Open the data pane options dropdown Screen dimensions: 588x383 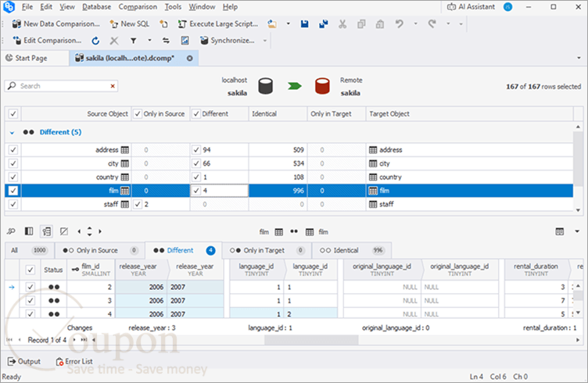[577, 231]
